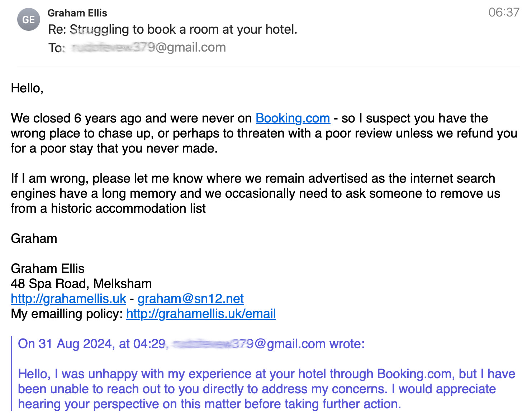Open the grahamellis.uk/email policy link

[201, 314]
